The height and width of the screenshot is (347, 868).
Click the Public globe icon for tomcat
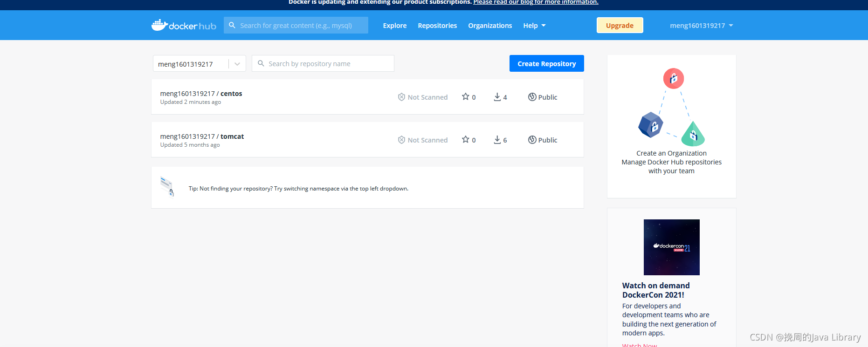[x=532, y=140]
